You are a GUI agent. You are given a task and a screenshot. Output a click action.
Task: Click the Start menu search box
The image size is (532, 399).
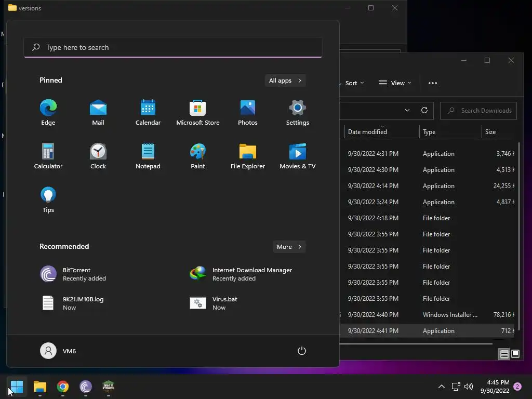click(173, 47)
